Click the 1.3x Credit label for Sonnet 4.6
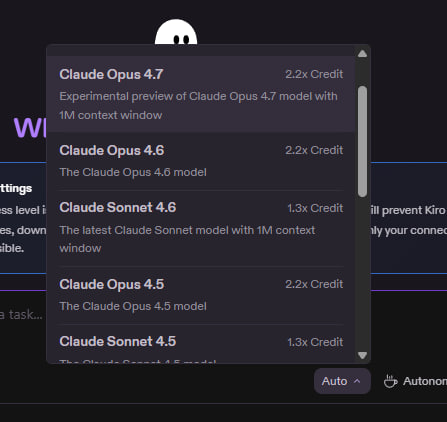This screenshot has height=422, width=447. (x=315, y=208)
